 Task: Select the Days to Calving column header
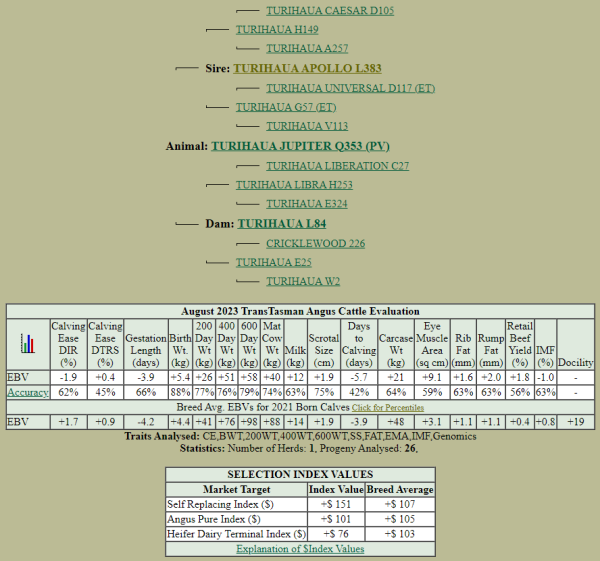coord(359,344)
